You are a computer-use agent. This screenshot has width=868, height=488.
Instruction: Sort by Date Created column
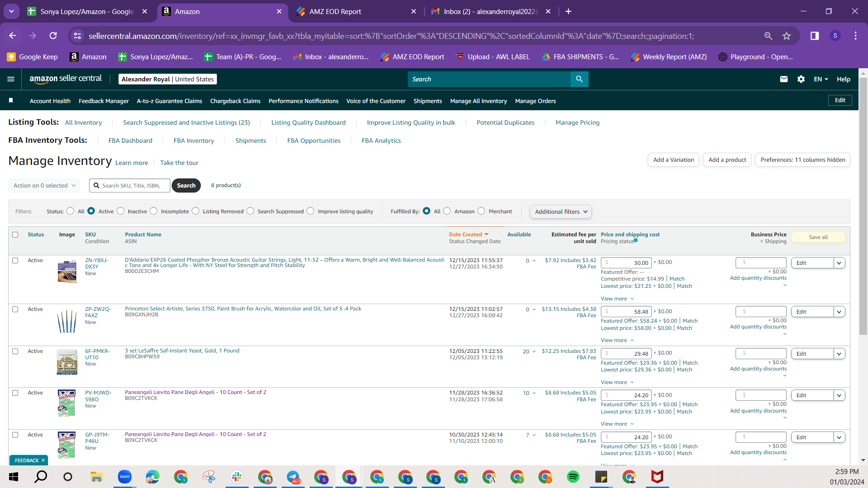pyautogui.click(x=468, y=235)
